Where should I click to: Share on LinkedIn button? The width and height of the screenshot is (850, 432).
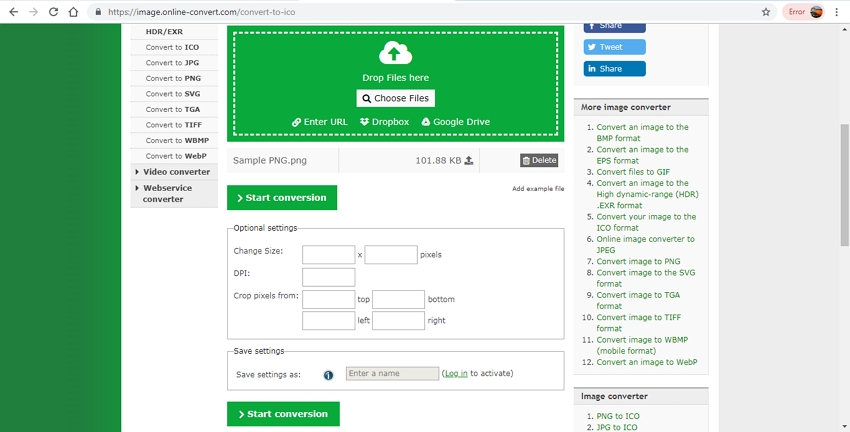614,69
